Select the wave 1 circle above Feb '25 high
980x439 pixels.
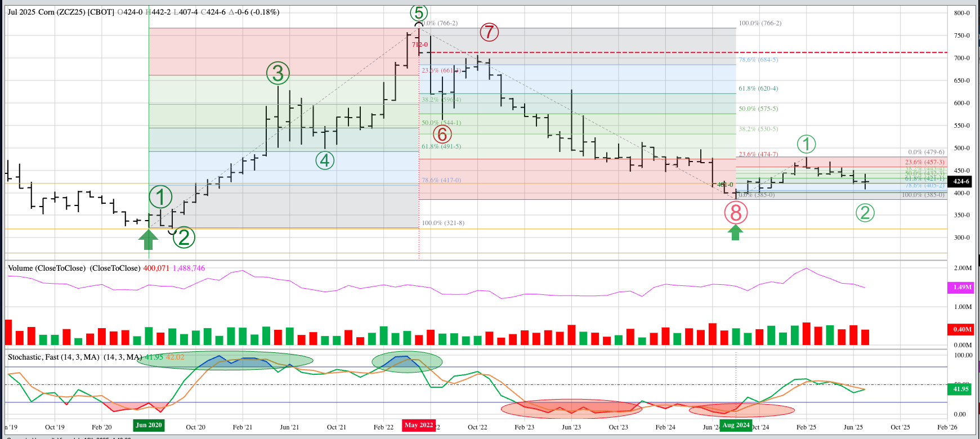point(807,144)
